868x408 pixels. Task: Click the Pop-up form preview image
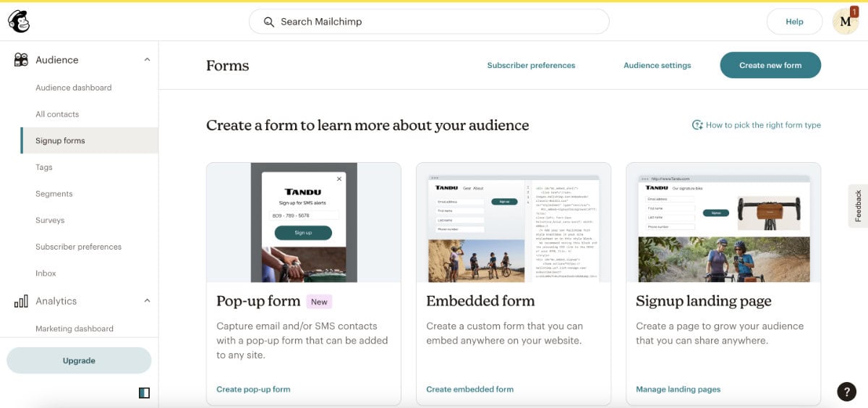pos(304,222)
